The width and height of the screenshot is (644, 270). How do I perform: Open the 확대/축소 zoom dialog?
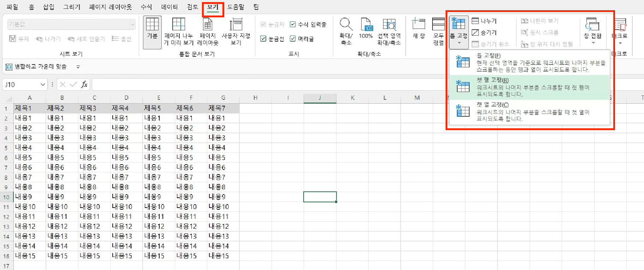(x=346, y=32)
